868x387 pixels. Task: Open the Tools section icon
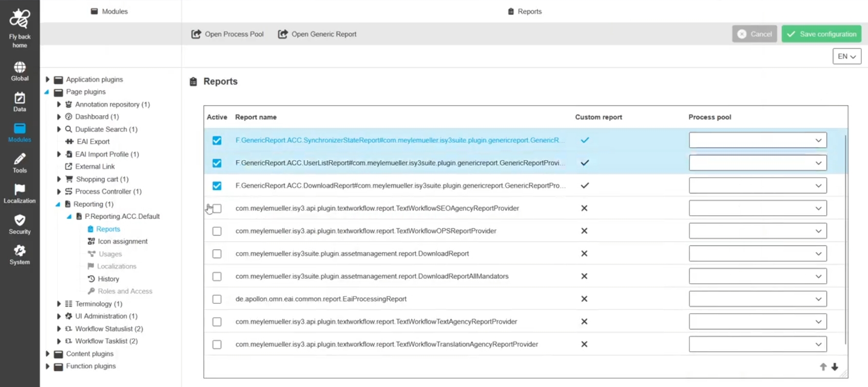tap(20, 160)
